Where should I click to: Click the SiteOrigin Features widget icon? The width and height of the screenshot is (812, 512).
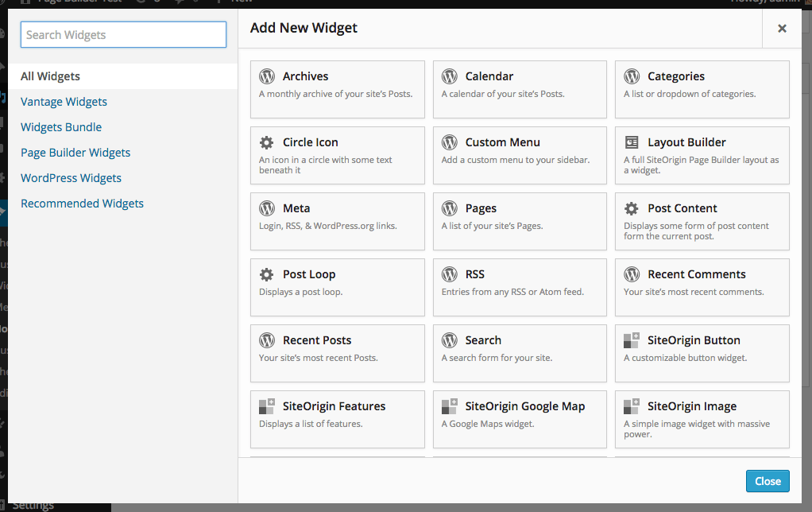(x=267, y=406)
